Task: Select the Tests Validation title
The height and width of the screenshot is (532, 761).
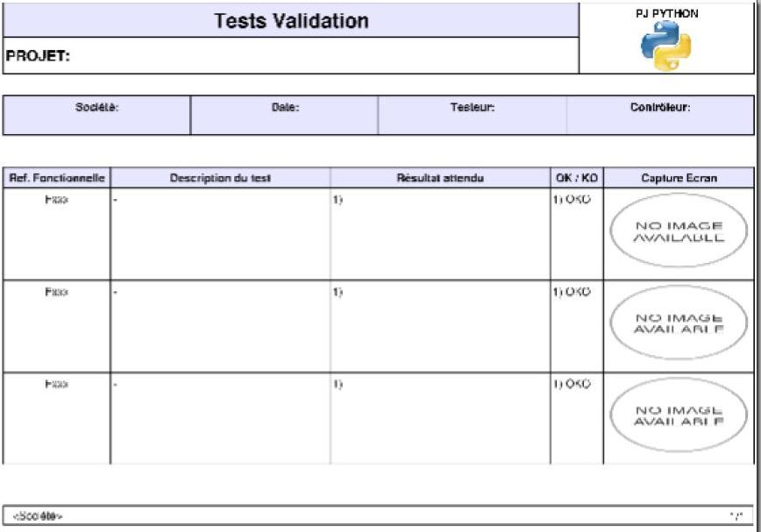Action: (291, 21)
